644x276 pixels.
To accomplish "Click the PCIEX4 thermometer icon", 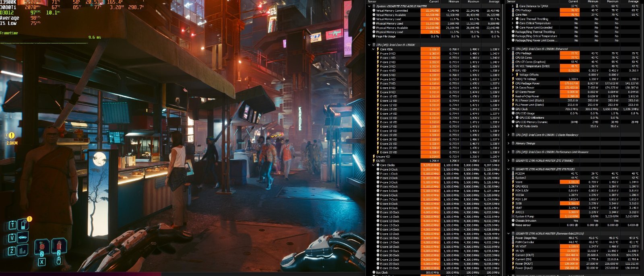I will pyautogui.click(x=513, y=173).
